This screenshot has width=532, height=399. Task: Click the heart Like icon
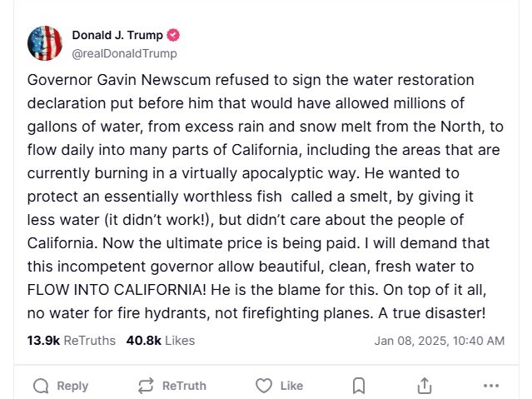point(264,386)
